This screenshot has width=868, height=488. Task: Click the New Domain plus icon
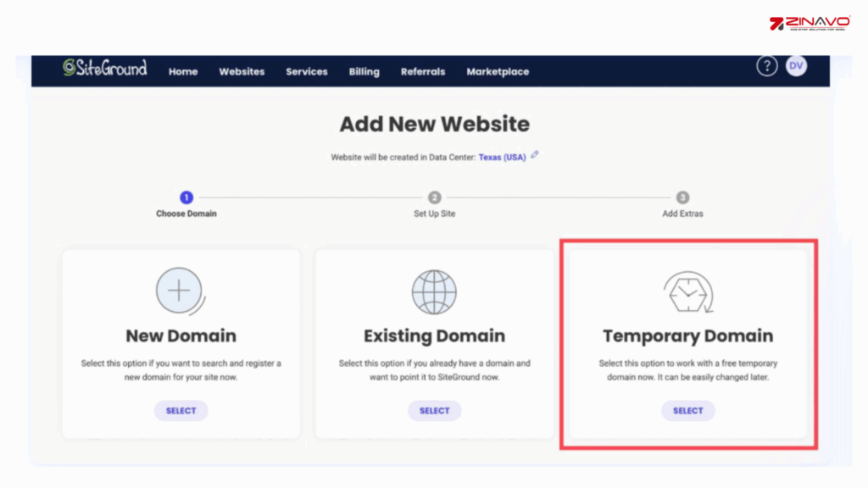pyautogui.click(x=180, y=291)
